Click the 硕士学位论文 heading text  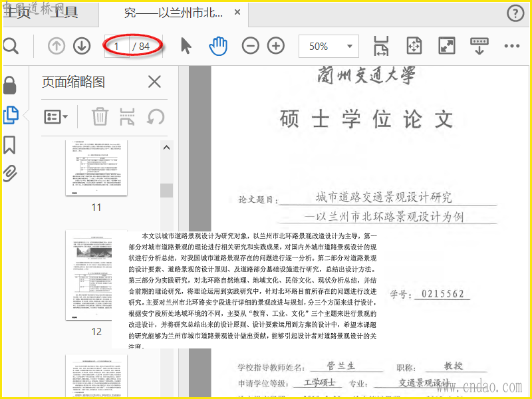[366, 119]
